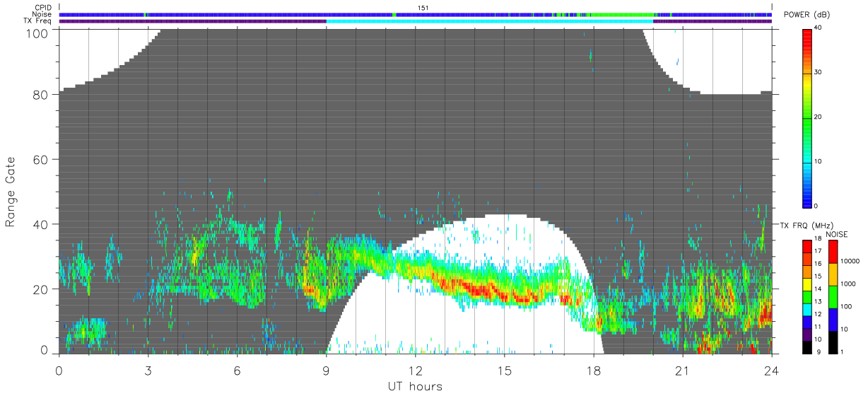
Task: Click the y-axis tick label 100
Action: [x=38, y=33]
